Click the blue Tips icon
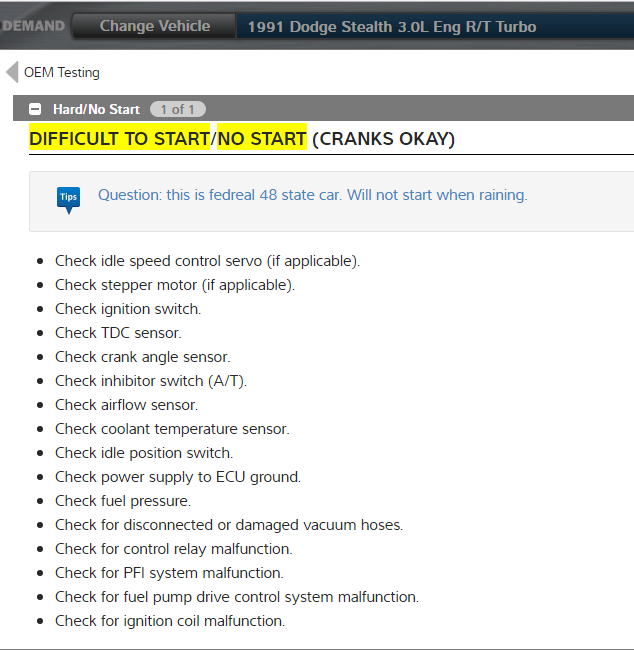The width and height of the screenshot is (634, 650). point(68,198)
